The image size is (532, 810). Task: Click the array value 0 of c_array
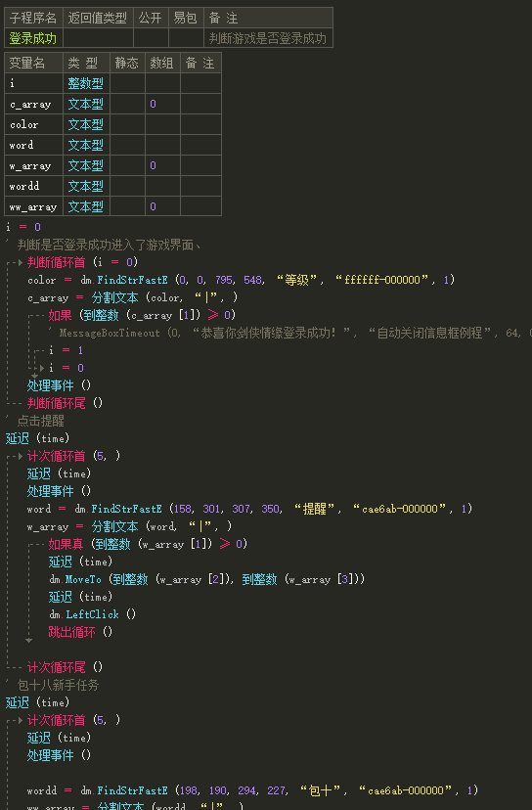tap(153, 104)
